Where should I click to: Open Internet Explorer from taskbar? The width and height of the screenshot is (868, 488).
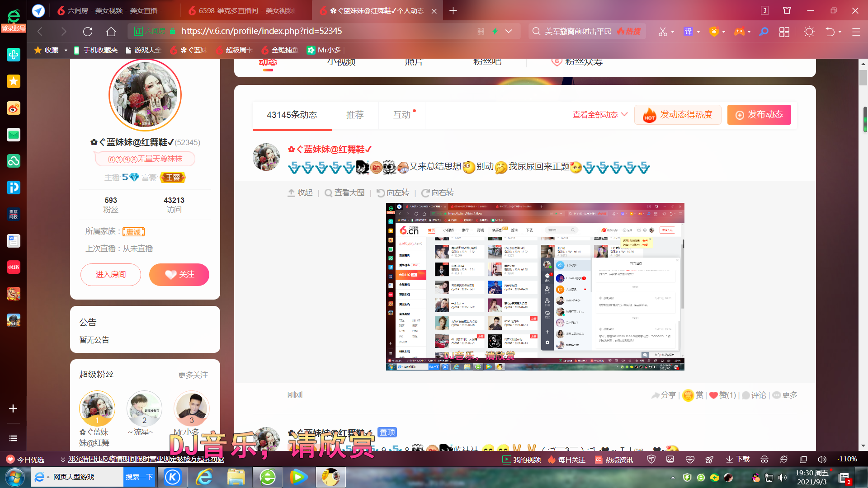pyautogui.click(x=204, y=477)
